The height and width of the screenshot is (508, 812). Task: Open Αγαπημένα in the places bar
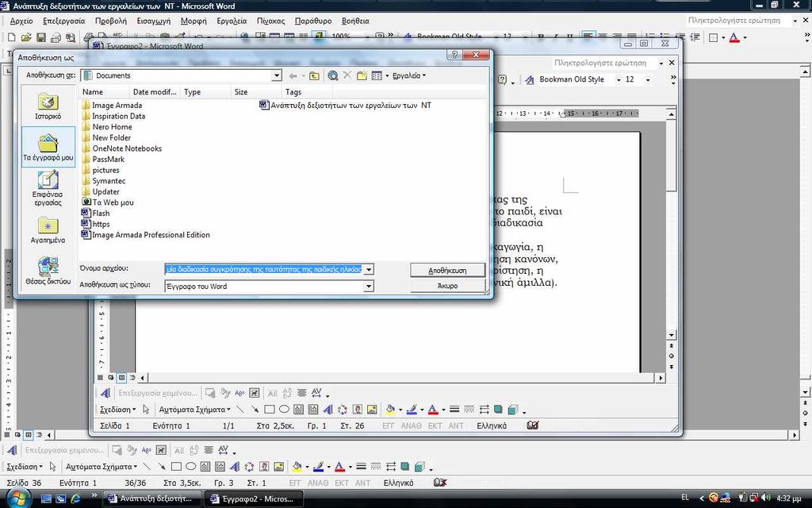tap(48, 229)
